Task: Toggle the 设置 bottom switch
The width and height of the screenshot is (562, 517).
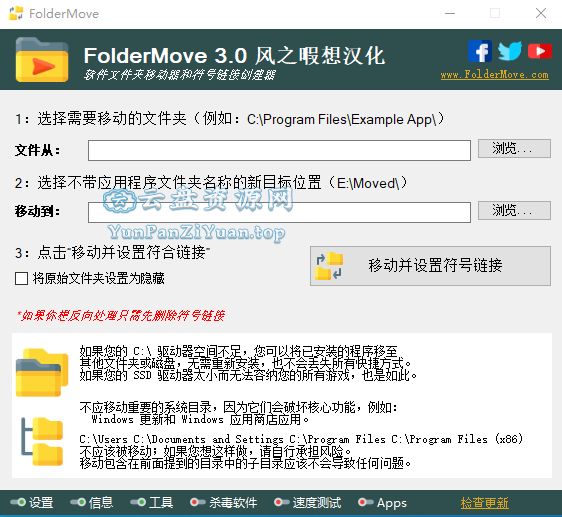Action: click(18, 502)
